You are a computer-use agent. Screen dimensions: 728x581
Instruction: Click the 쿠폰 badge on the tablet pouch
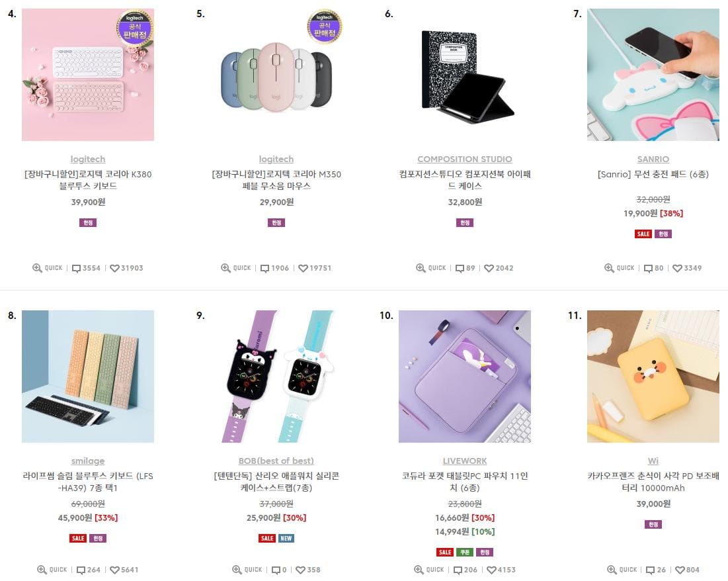point(464,552)
